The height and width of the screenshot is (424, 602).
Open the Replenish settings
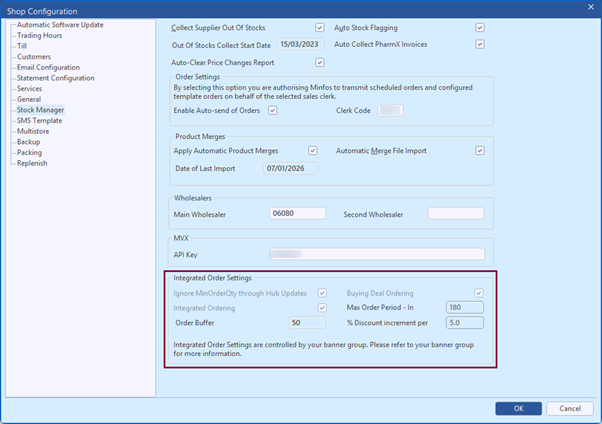(32, 163)
